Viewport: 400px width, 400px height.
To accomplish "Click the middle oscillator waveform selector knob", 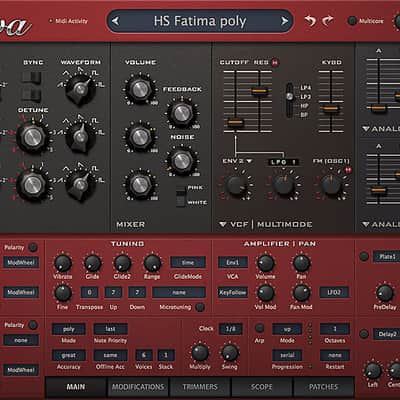I will [x=80, y=137].
